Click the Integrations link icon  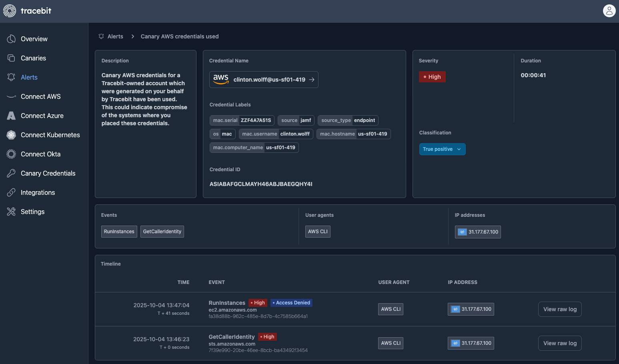tap(11, 192)
